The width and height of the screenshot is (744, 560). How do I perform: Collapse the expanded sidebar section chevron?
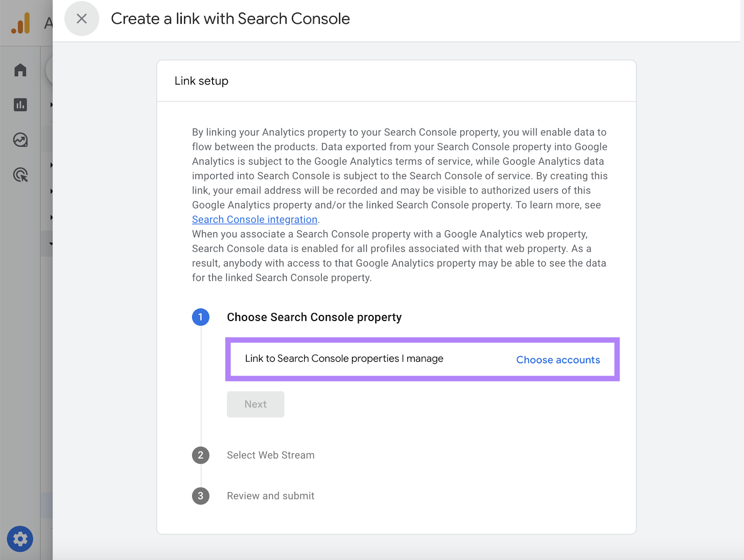coord(51,243)
